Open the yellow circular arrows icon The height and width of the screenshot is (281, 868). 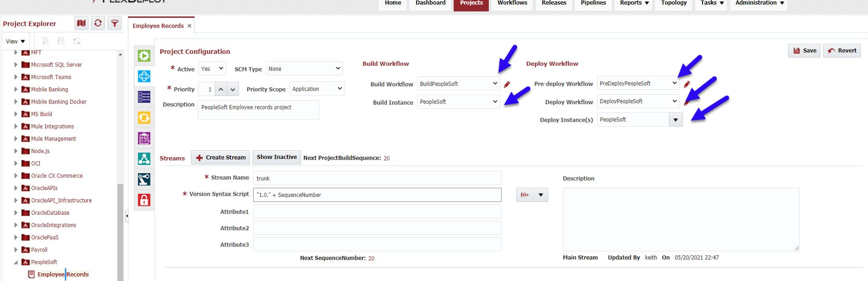pos(144,117)
